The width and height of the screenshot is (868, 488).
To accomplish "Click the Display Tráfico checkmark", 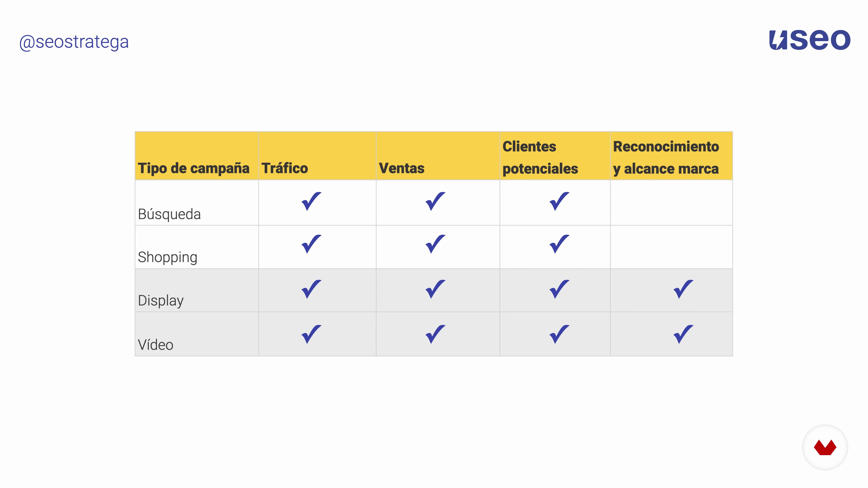I will click(311, 289).
